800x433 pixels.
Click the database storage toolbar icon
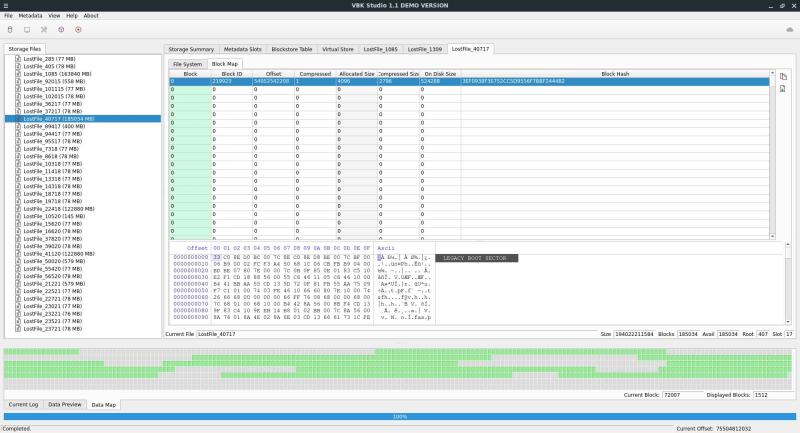[10, 30]
